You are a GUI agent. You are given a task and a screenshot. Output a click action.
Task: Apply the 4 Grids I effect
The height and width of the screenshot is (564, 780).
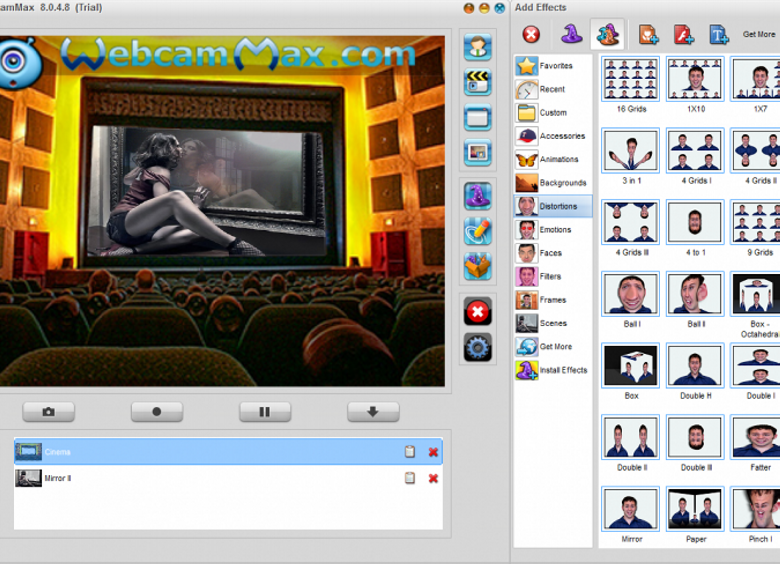695,150
